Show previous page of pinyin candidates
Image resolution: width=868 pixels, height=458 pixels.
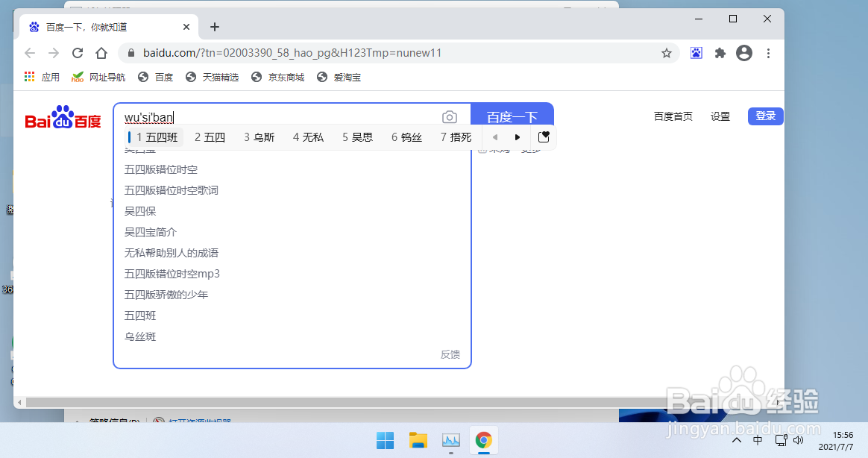[x=495, y=137]
